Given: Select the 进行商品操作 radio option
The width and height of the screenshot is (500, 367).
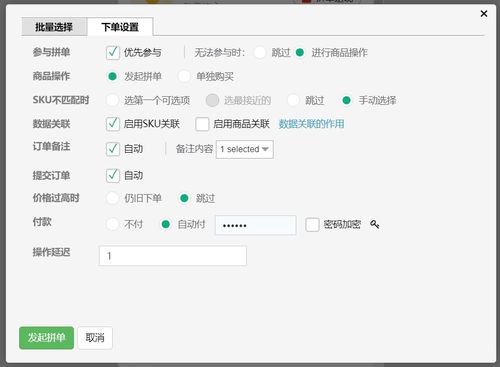Looking at the screenshot, I should click(300, 53).
